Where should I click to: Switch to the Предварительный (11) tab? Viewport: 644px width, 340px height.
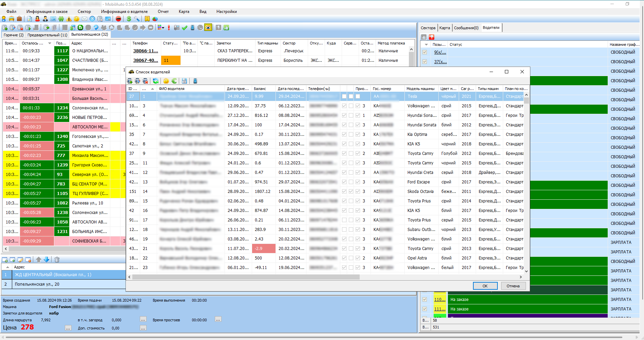[47, 35]
